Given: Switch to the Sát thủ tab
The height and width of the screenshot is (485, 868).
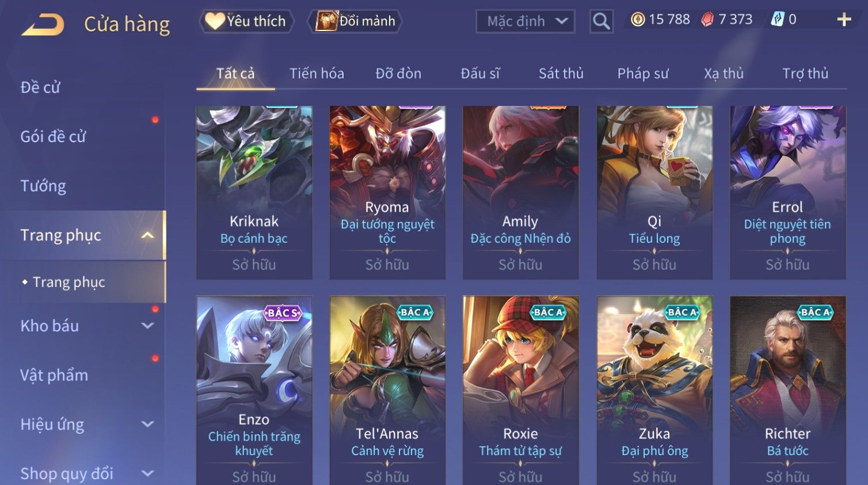Looking at the screenshot, I should click(561, 74).
